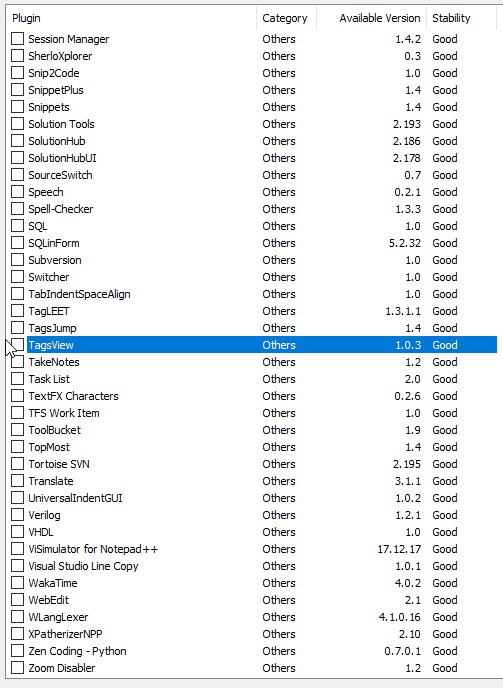This screenshot has height=688, width=503.
Task: Check the Session Manager plugin checkbox
Action: (18, 39)
